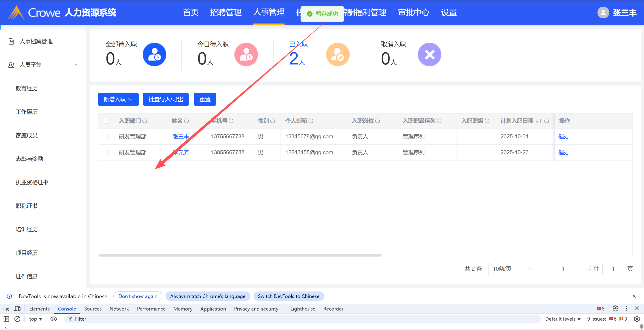The image size is (644, 330).
Task: Click the blue all-pending onboarding icon
Action: point(154,55)
